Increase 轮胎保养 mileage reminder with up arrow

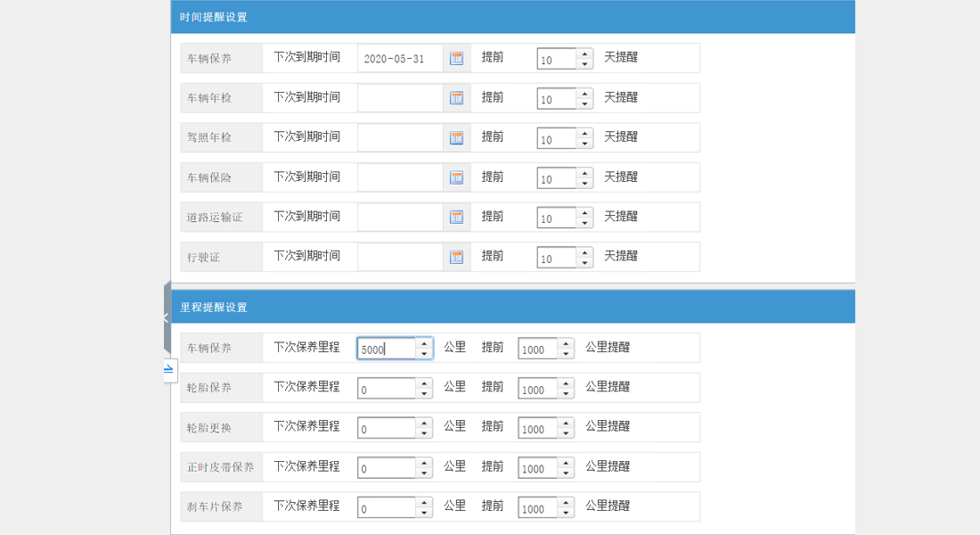(x=566, y=383)
